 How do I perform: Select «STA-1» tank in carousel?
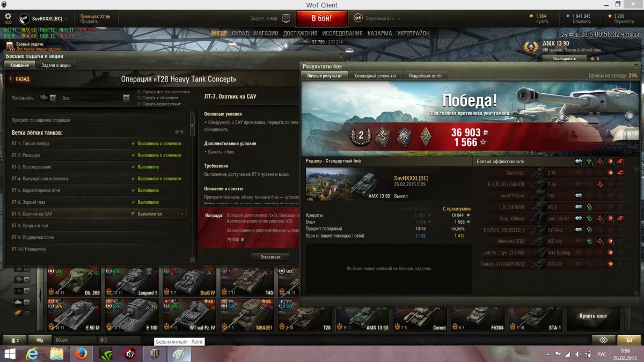[x=536, y=319]
